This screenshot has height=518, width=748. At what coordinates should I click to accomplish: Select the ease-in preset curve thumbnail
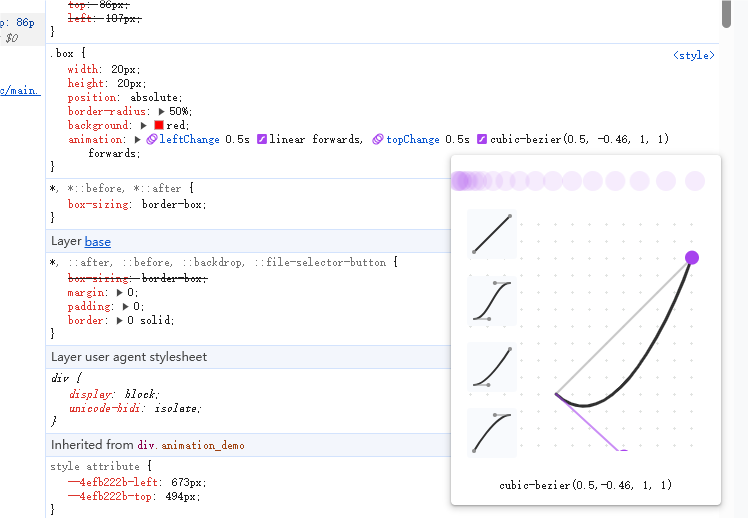[x=492, y=367]
